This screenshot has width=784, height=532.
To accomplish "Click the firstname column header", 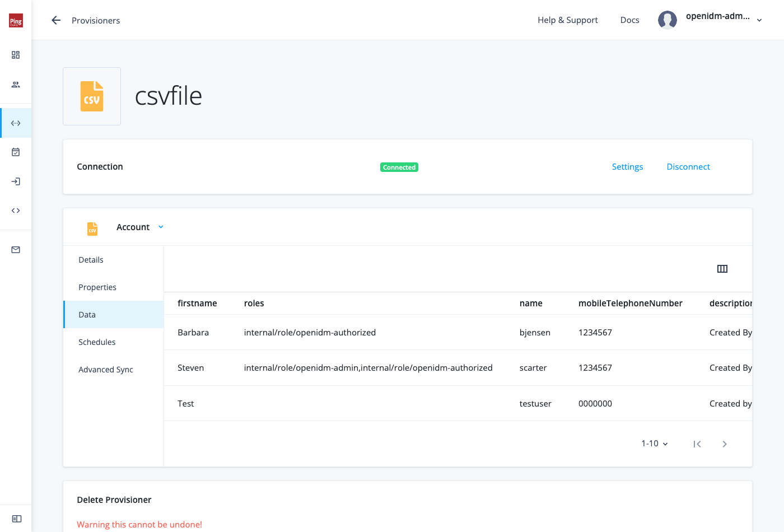I will tap(197, 304).
